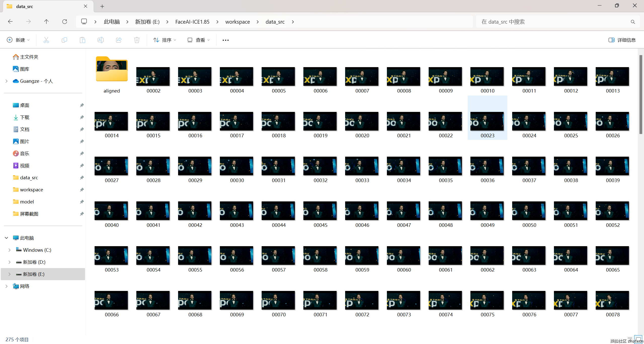Image resolution: width=644 pixels, height=344 pixels.
Task: Expand Windows (C:) drive node
Action: coord(10,250)
